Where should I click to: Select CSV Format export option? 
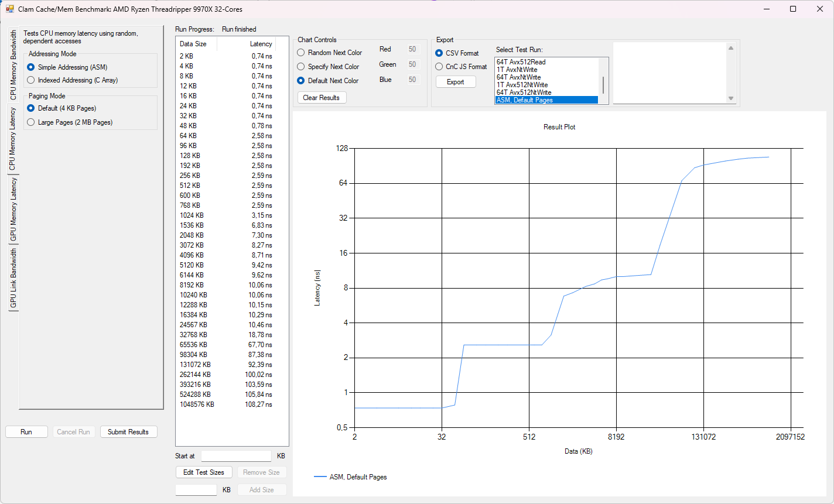[457, 53]
